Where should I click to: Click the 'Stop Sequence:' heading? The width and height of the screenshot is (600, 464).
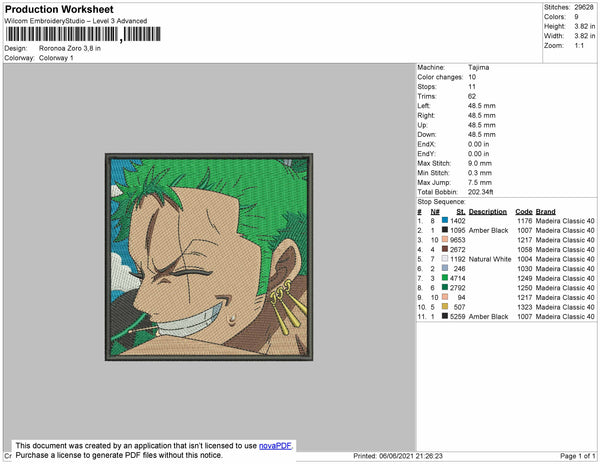tap(441, 202)
